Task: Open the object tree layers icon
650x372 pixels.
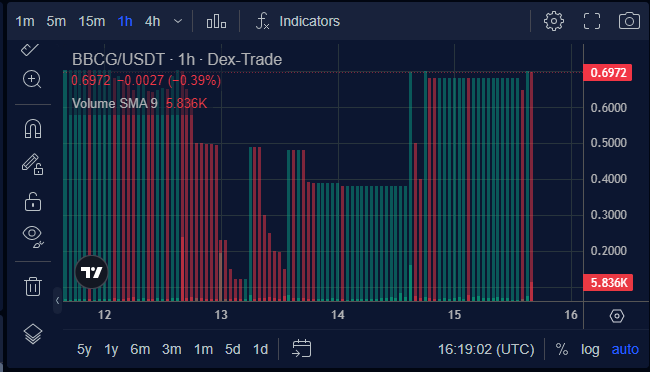Action: pos(33,334)
